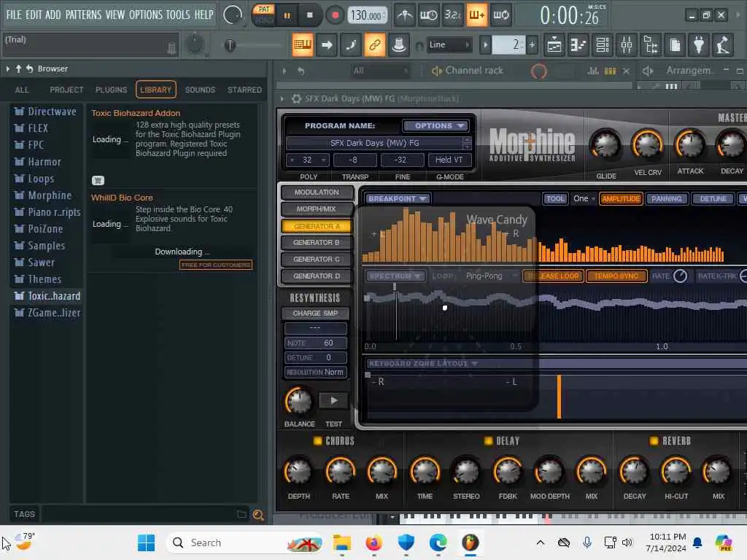Enable wait for input before recording

pyautogui.click(x=428, y=15)
